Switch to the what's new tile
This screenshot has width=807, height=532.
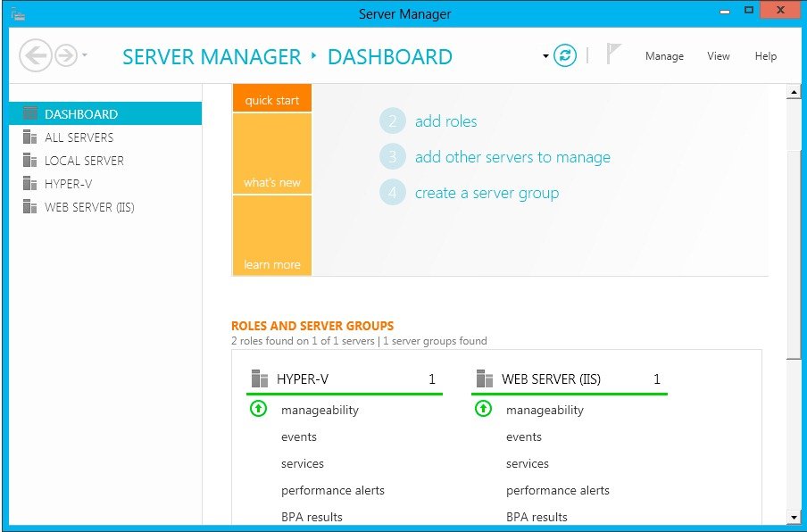coord(271,154)
